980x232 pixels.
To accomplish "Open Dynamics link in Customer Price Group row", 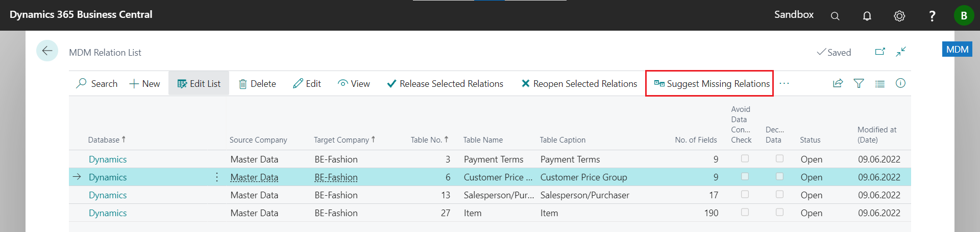I will point(108,177).
